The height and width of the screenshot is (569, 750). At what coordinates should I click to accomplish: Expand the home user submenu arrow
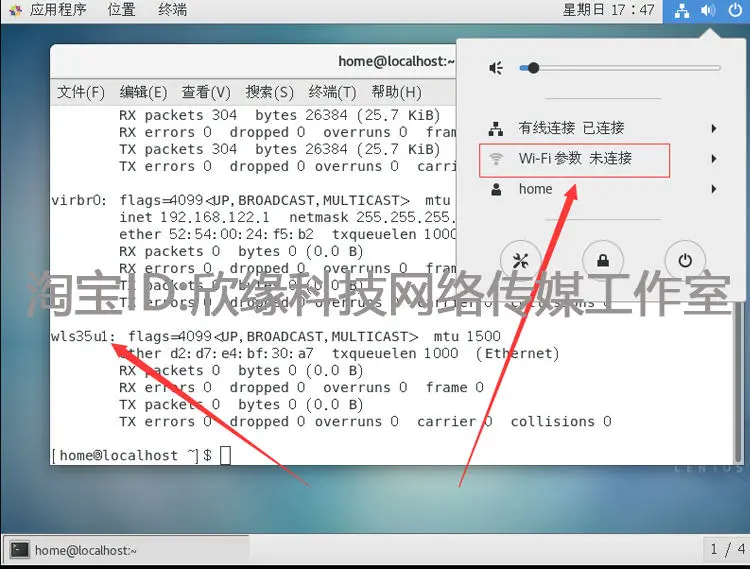(x=714, y=189)
